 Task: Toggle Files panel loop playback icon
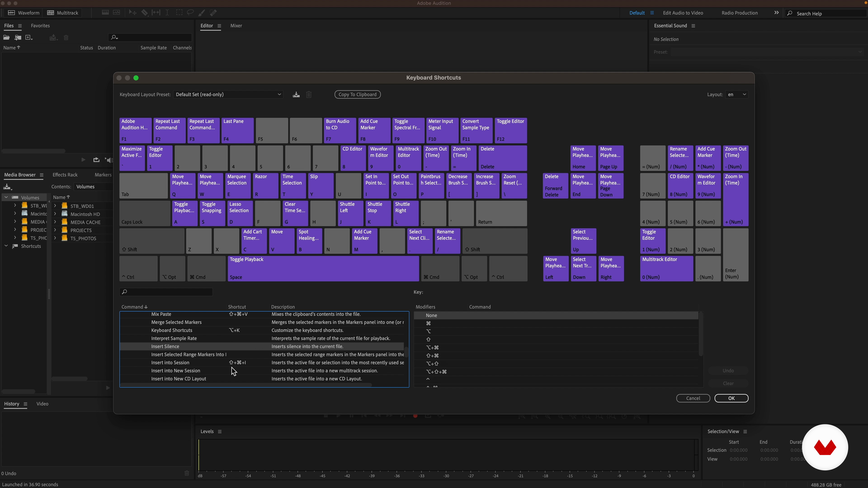96,160
